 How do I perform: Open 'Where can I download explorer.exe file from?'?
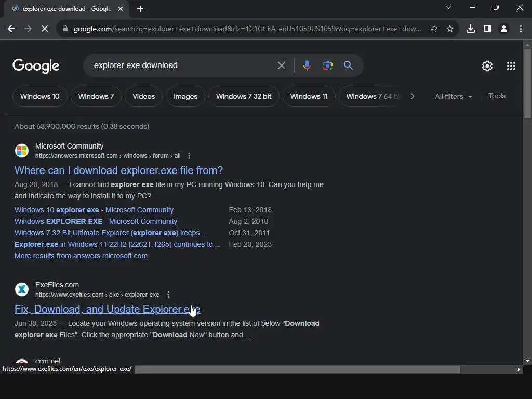point(118,170)
